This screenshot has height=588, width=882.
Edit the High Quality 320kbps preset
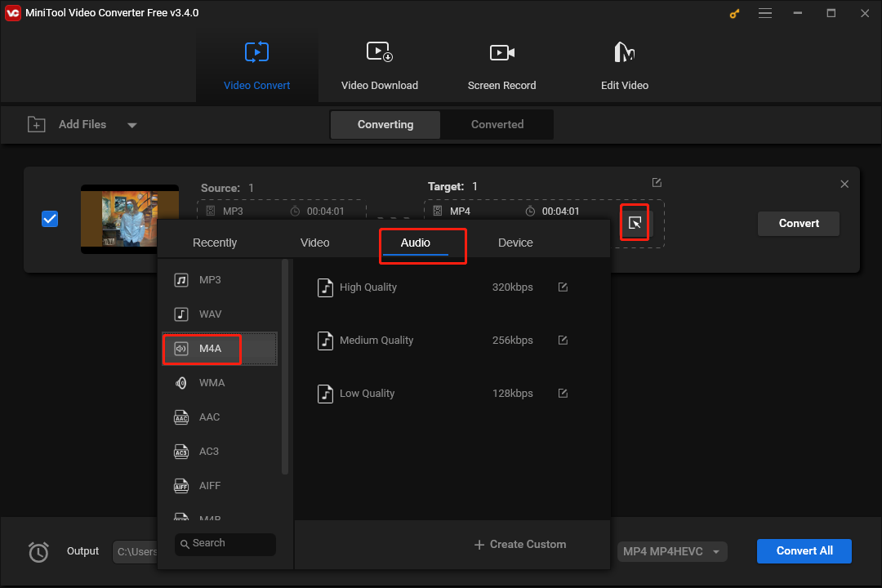pyautogui.click(x=563, y=287)
